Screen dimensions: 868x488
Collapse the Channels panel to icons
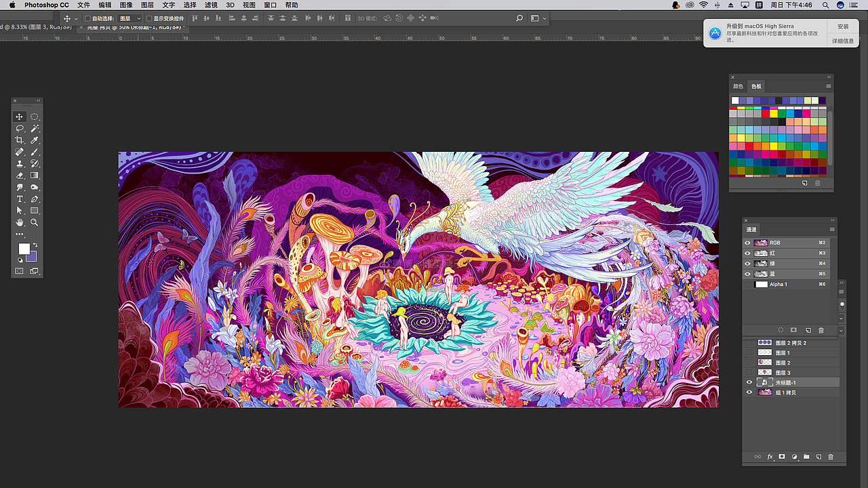(x=833, y=220)
